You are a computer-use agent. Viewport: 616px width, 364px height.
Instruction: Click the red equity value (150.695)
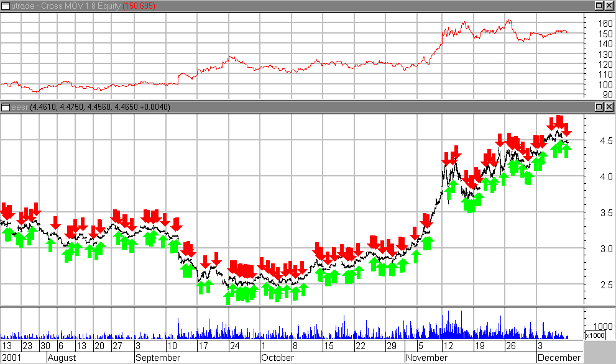click(139, 6)
